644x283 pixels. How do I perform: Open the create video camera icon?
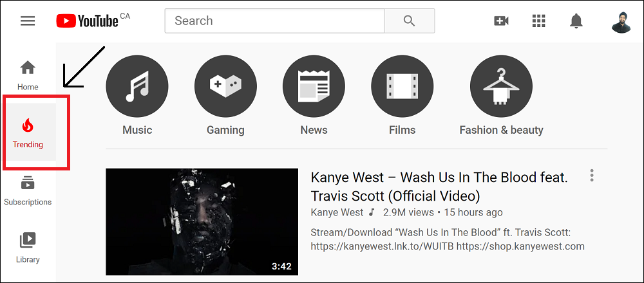[501, 21]
